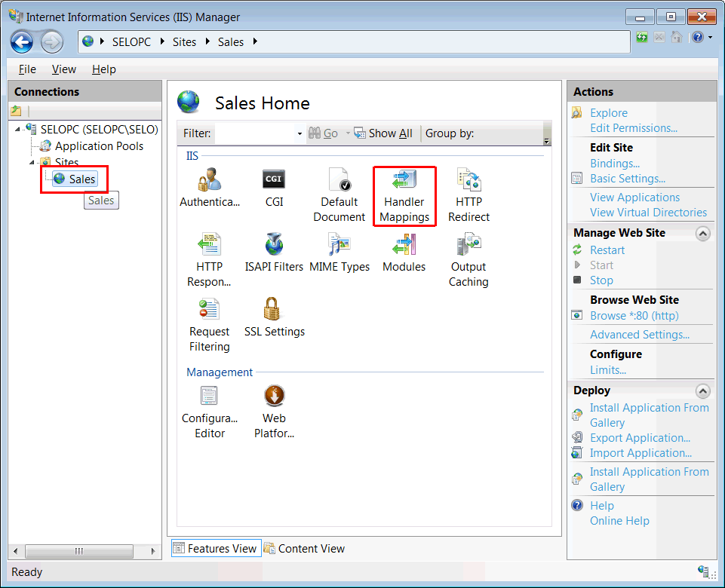Collapse the Sites tree node
This screenshot has width=725, height=588.
[32, 162]
